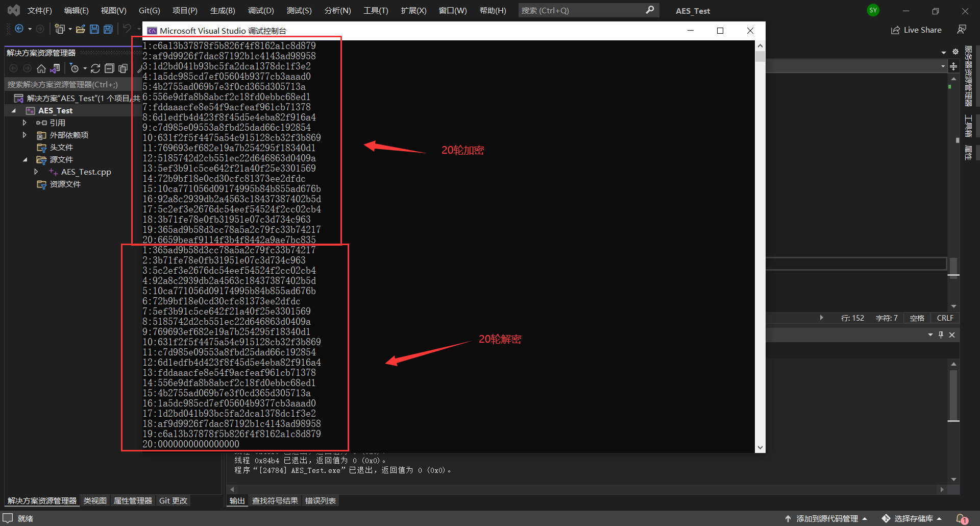980x526 pixels.
Task: Open the Undo history dropdown arrow
Action: 139,29
